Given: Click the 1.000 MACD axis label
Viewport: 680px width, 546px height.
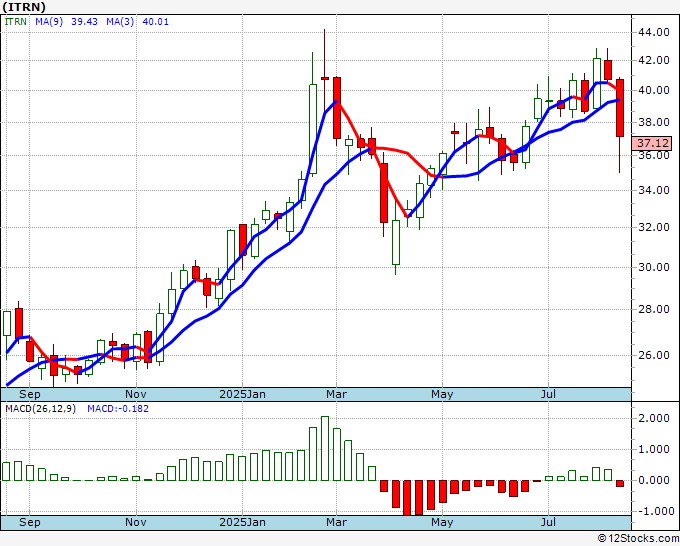Looking at the screenshot, I should coord(653,449).
